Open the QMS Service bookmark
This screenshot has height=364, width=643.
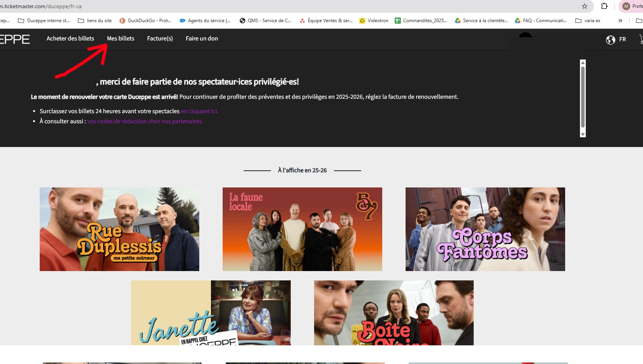[265, 21]
